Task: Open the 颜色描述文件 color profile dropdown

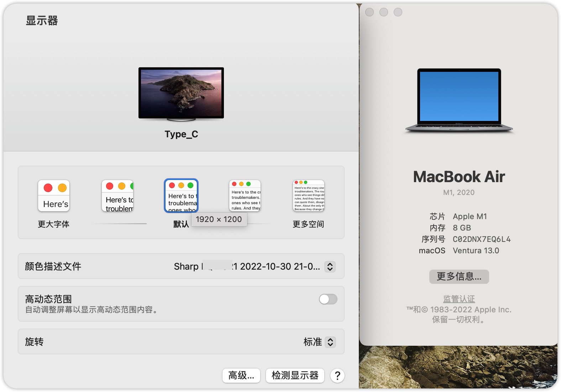Action: 330,267
